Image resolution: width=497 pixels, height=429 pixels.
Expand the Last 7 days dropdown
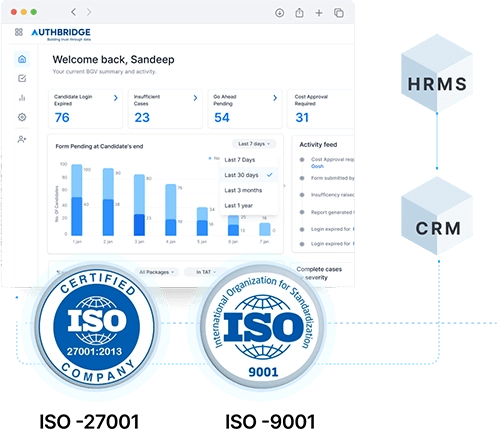pyautogui.click(x=254, y=144)
